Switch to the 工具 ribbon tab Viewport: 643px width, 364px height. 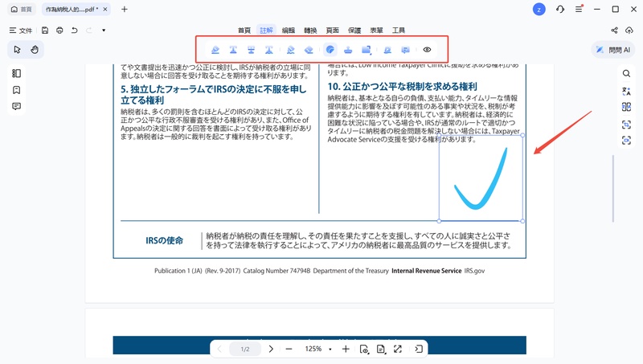399,31
